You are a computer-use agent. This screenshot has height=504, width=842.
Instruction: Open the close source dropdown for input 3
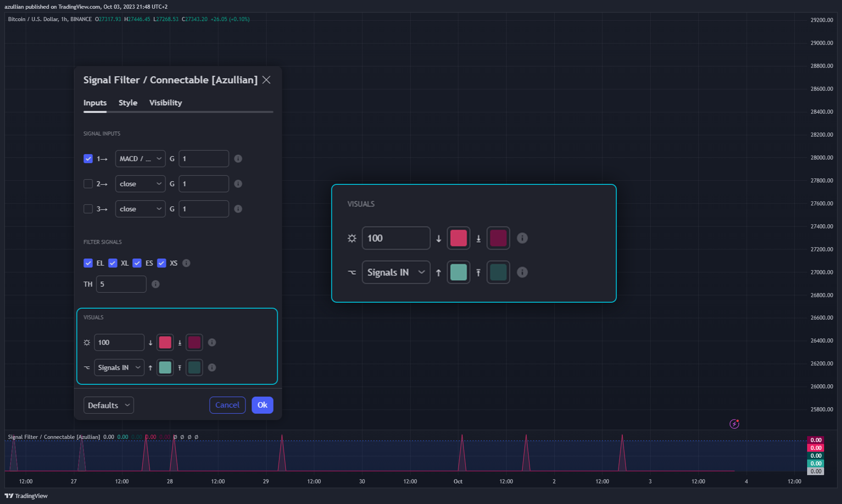pos(140,209)
